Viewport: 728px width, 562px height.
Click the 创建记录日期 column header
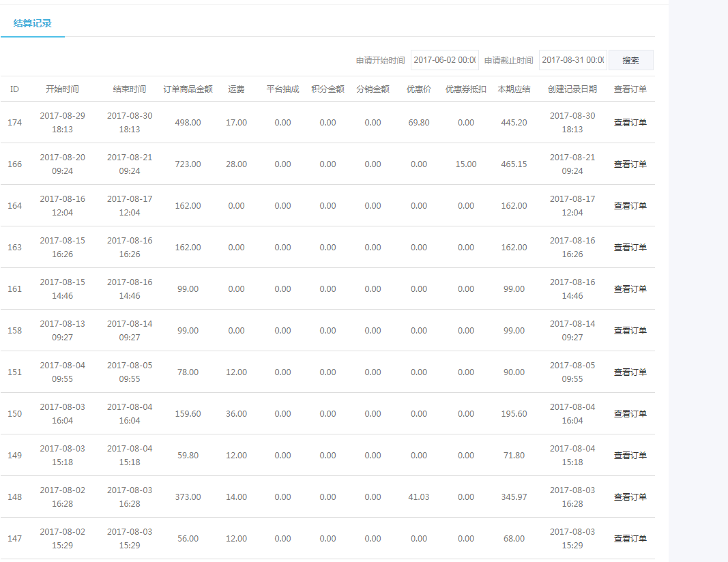point(572,89)
